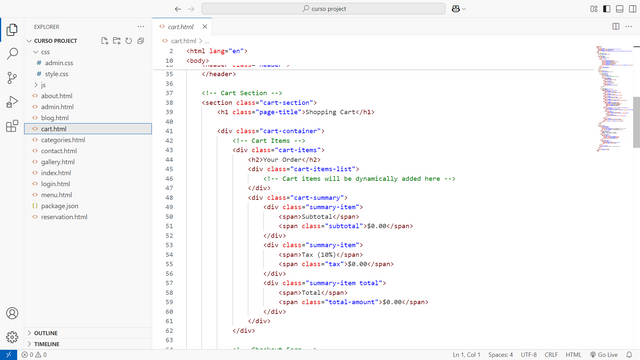The width and height of the screenshot is (640, 360).
Task: Open the Search view in activity bar
Action: pyautogui.click(x=12, y=53)
